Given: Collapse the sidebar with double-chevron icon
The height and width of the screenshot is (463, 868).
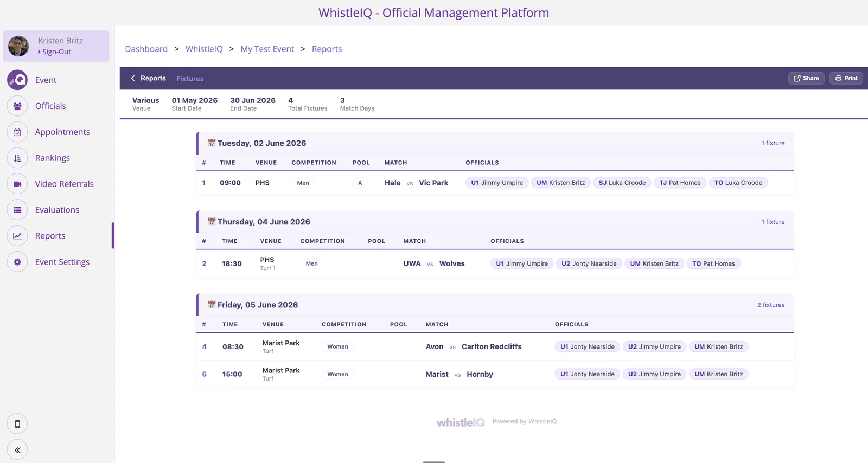Looking at the screenshot, I should pos(17,450).
